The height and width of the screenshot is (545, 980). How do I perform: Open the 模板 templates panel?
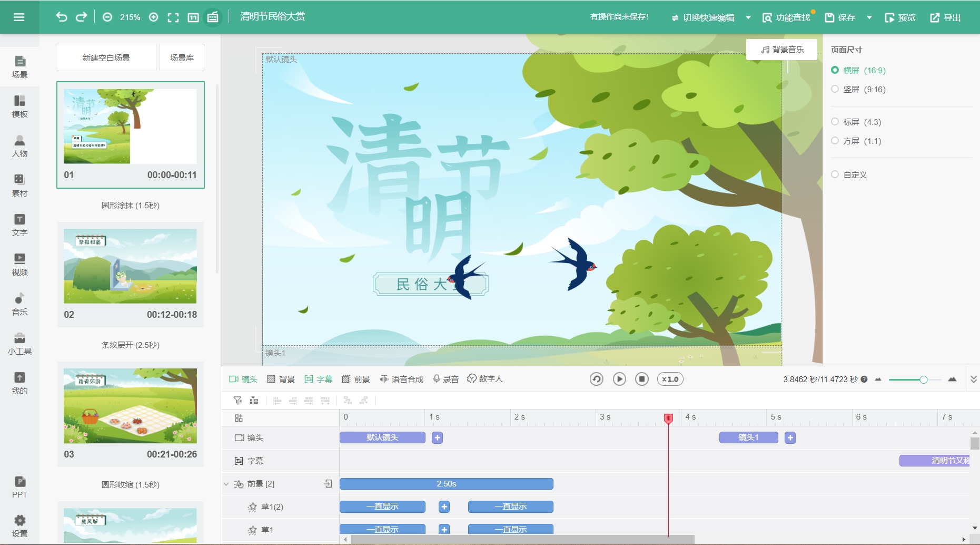click(x=19, y=106)
